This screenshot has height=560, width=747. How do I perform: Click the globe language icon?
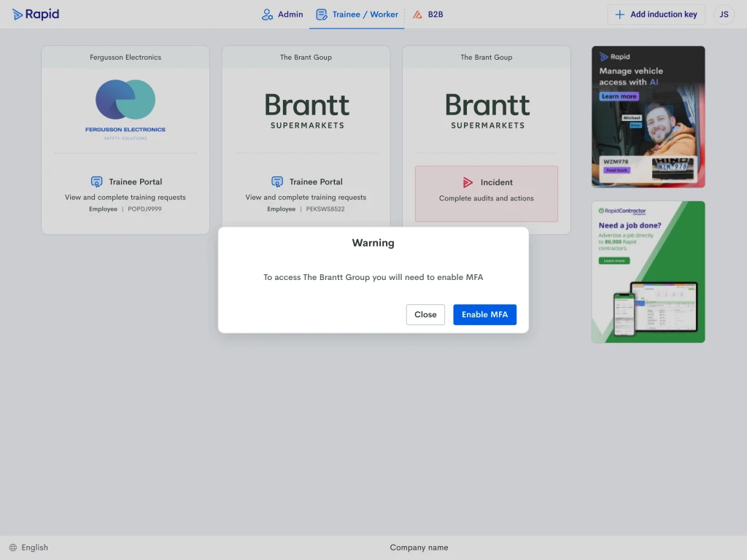(13, 548)
